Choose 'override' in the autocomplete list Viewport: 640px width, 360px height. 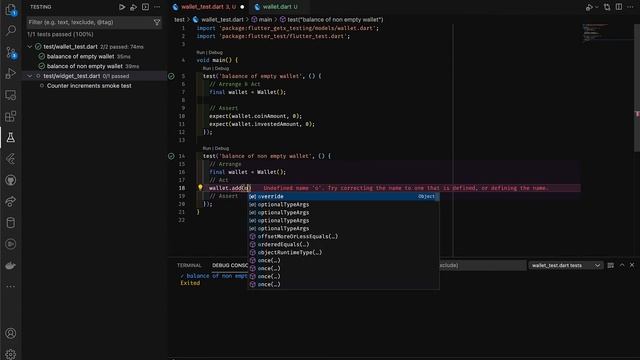343,196
